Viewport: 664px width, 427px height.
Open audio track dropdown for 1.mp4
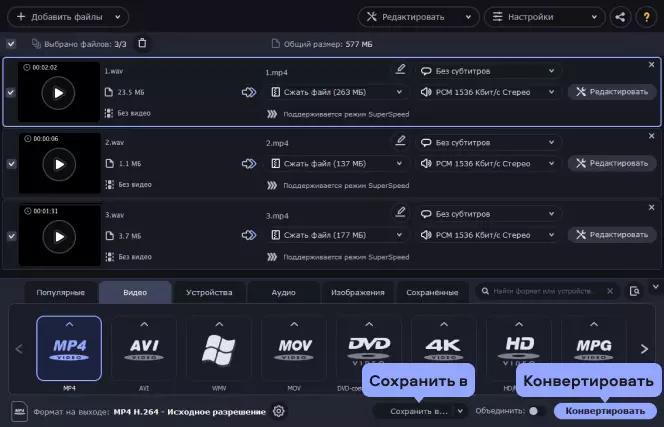click(489, 92)
